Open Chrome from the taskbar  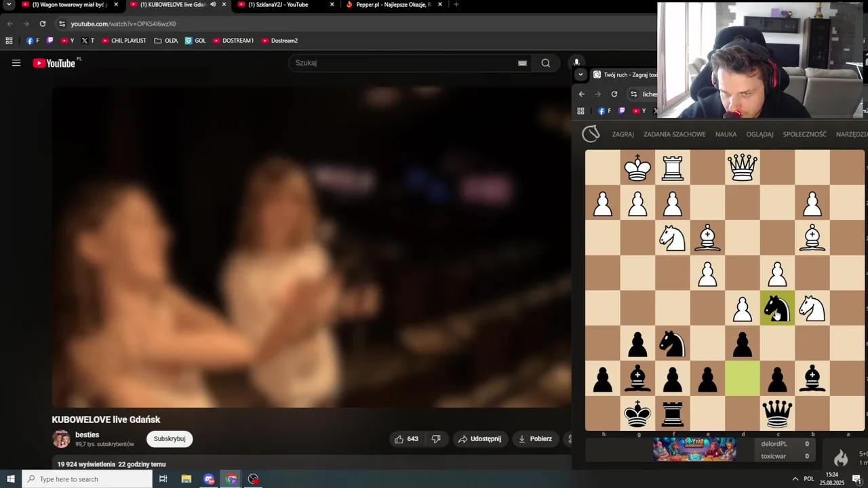coord(231,479)
